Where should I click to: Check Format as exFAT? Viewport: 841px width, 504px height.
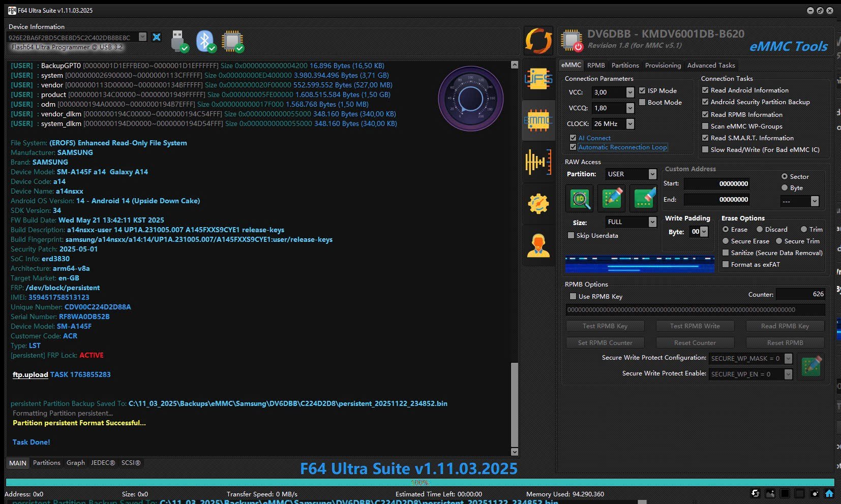[x=726, y=264]
